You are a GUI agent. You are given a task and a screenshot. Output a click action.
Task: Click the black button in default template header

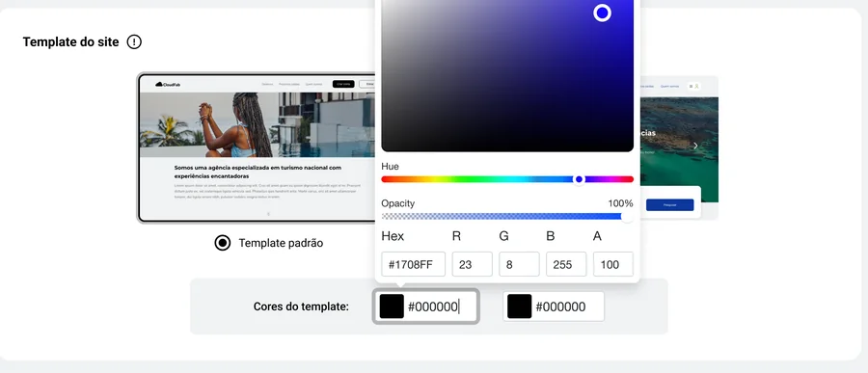pos(343,84)
